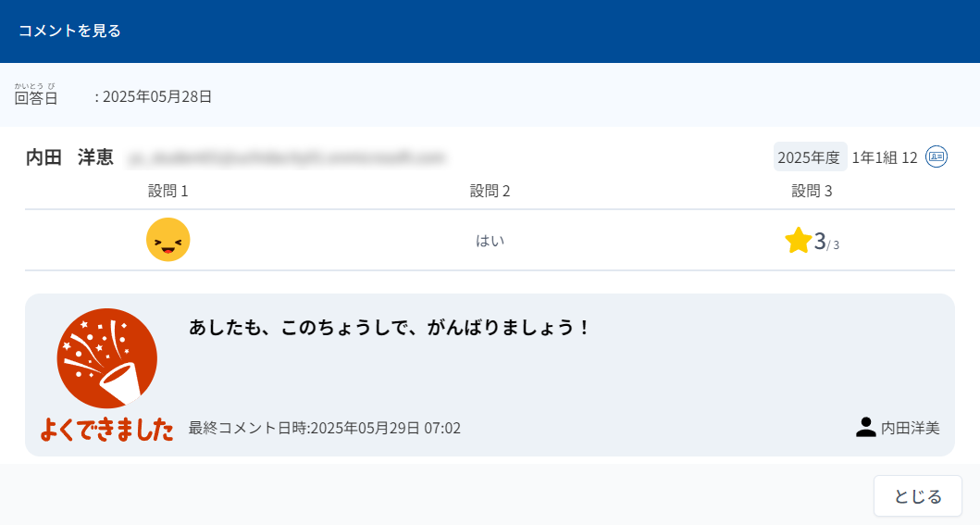
Task: Click the commenter name 内田洋美
Action: tap(910, 428)
